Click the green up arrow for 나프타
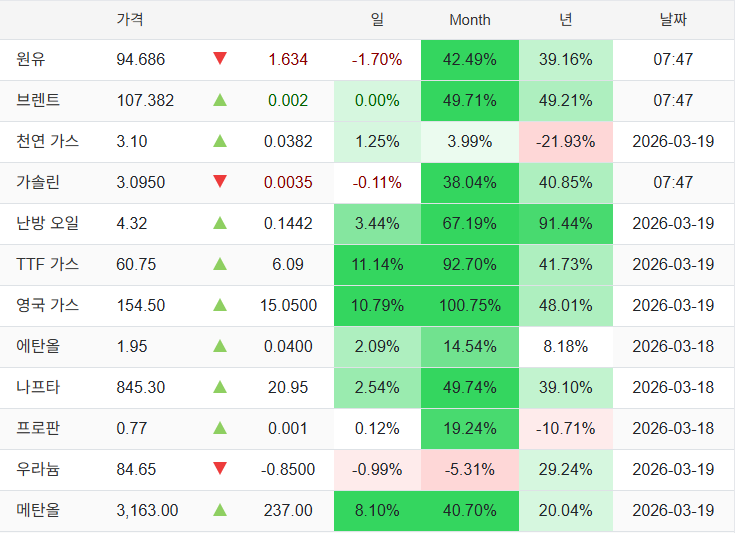The image size is (736, 533). 220,387
